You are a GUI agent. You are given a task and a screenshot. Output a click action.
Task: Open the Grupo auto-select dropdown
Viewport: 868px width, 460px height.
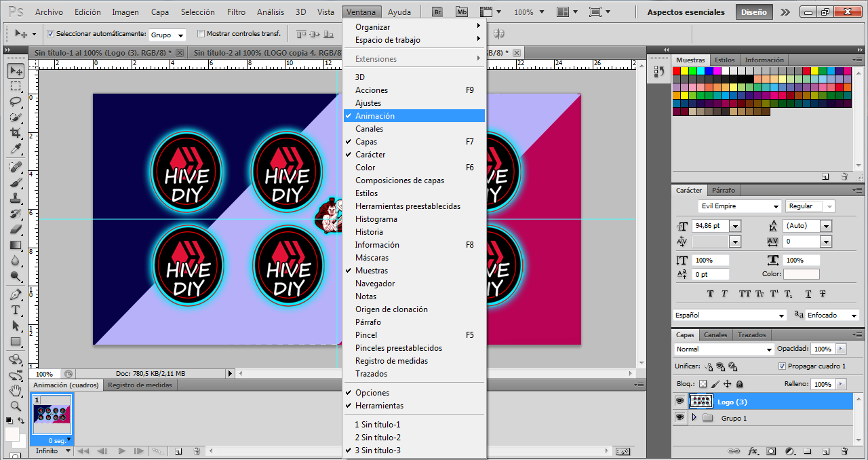[x=167, y=35]
